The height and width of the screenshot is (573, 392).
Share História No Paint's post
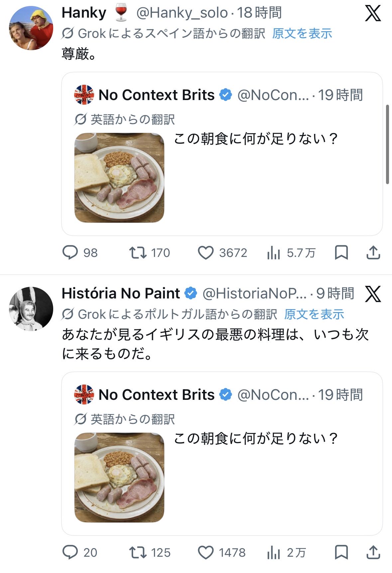pyautogui.click(x=373, y=552)
